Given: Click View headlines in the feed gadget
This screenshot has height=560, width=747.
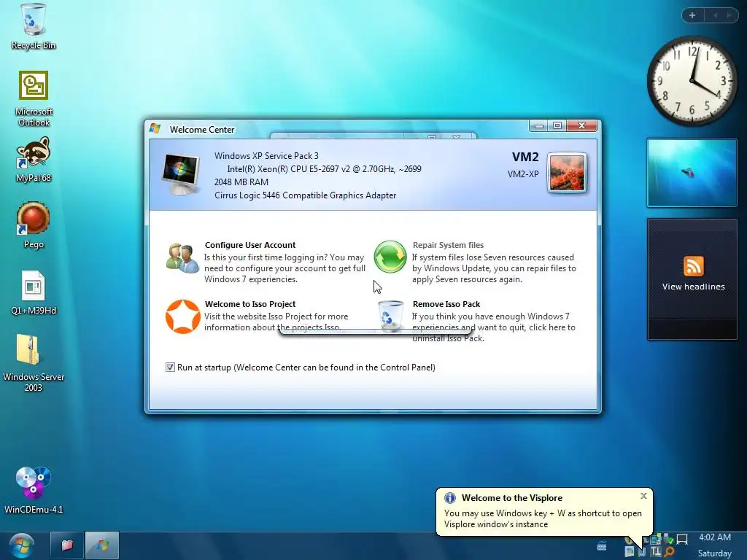Looking at the screenshot, I should click(693, 287).
